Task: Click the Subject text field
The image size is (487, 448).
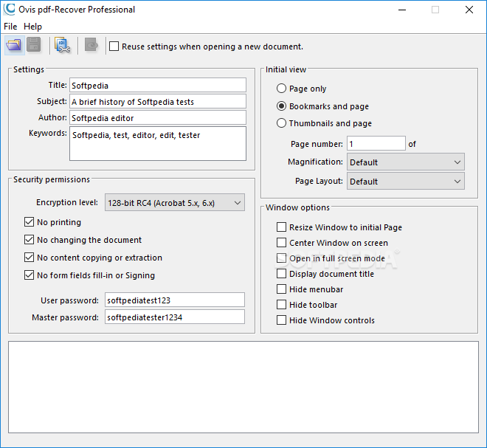Action: (x=158, y=101)
